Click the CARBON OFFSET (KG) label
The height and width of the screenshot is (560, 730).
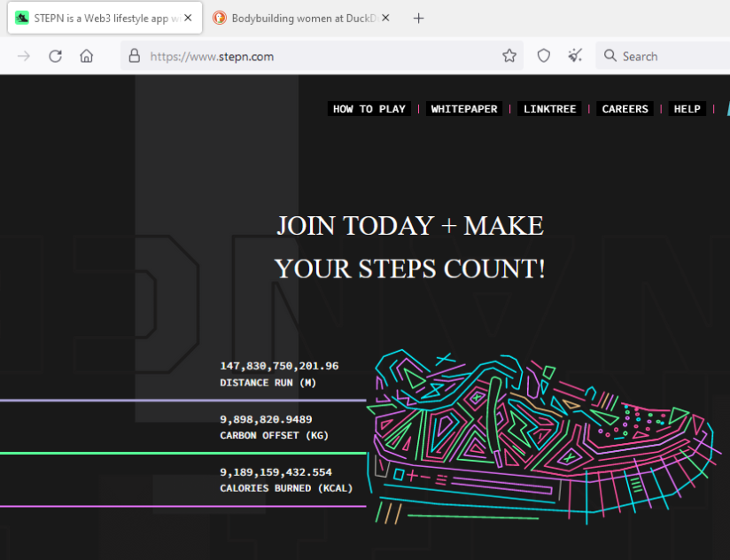click(x=275, y=435)
